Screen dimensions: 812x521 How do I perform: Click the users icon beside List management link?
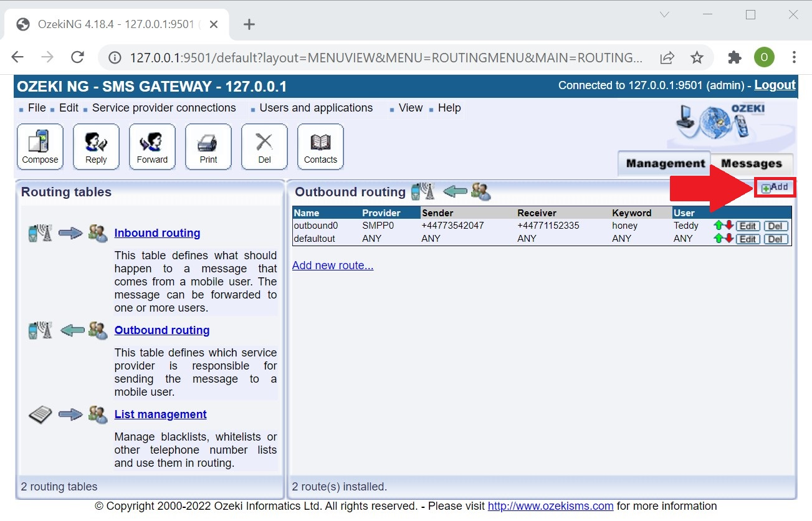(98, 414)
